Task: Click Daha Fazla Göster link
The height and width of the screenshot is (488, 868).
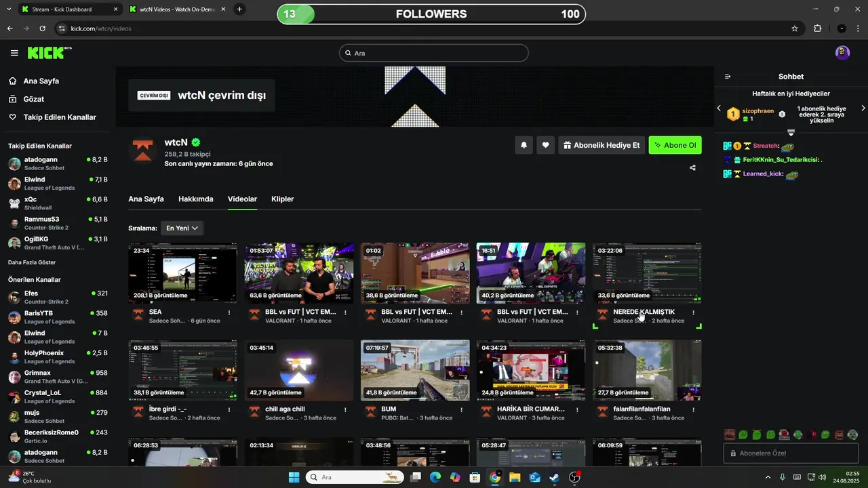Action: (x=32, y=262)
